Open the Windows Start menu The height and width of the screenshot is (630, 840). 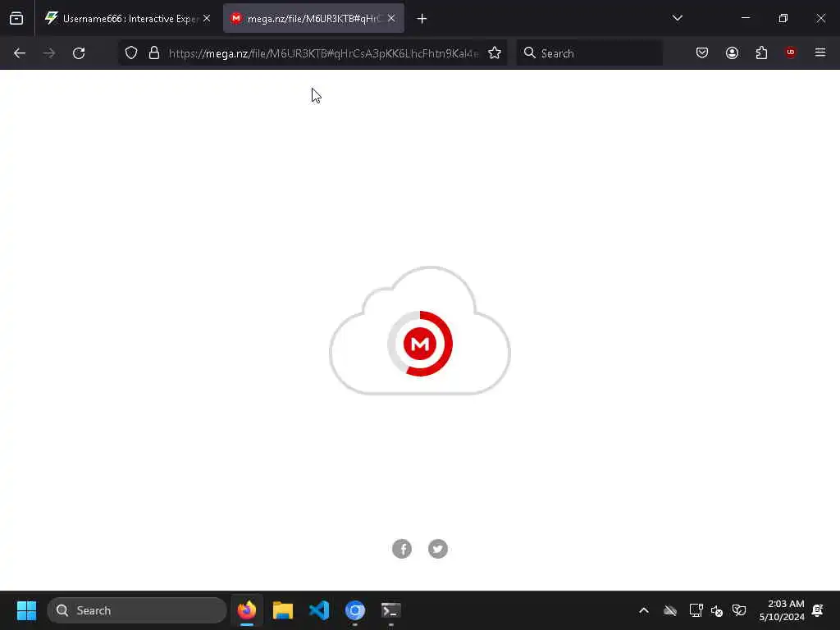[26, 610]
